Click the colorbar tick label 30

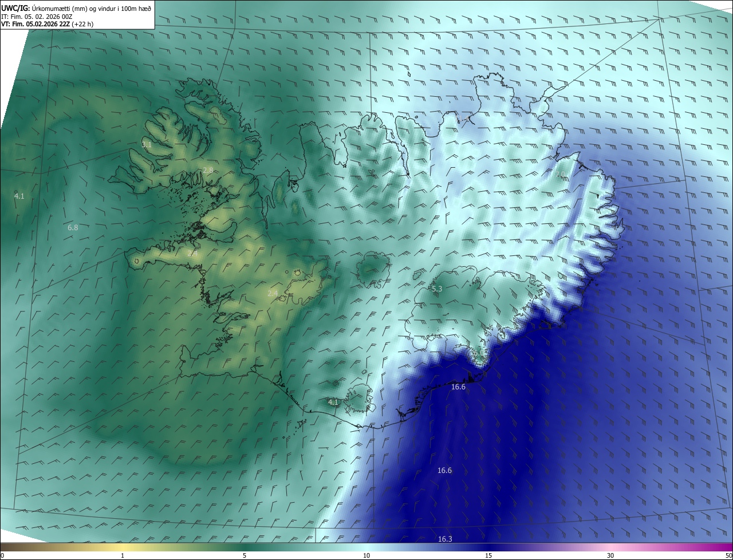click(610, 555)
